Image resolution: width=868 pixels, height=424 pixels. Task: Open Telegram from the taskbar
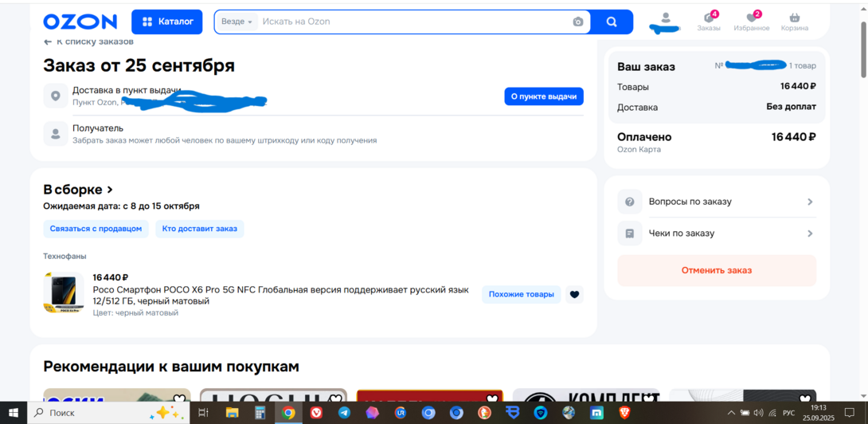point(344,413)
